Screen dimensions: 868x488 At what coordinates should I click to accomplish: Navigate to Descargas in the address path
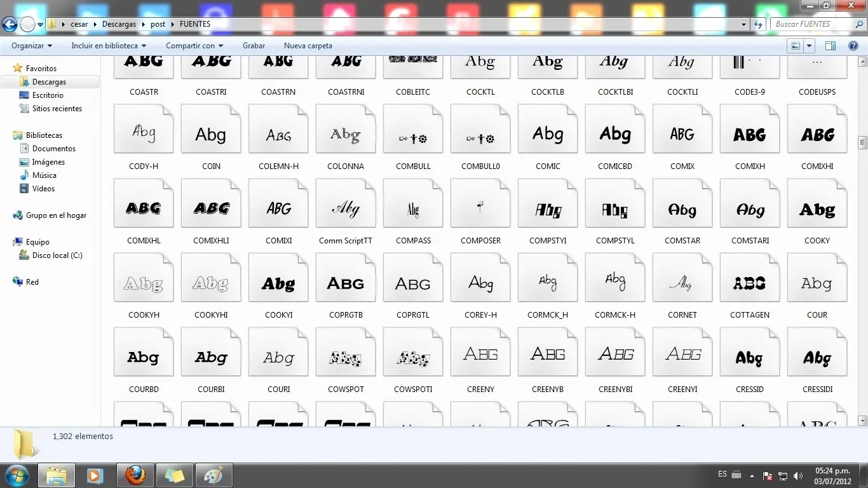[x=119, y=24]
